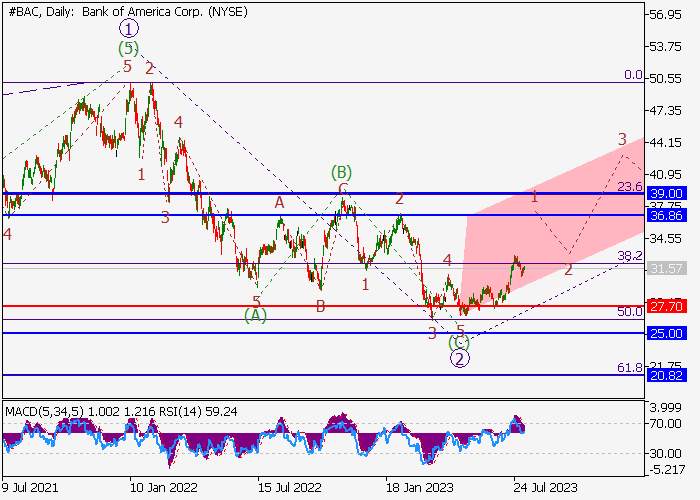Click the 53.75 price axis value
700x500 pixels.
click(x=666, y=47)
